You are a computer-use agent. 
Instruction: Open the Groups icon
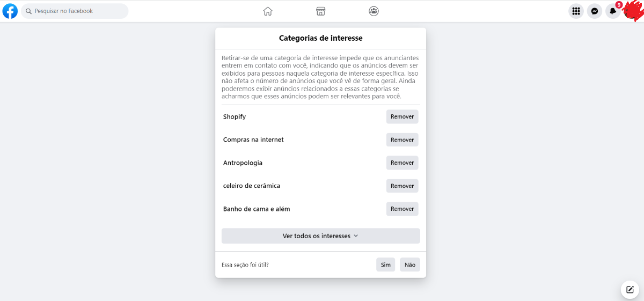(x=374, y=11)
